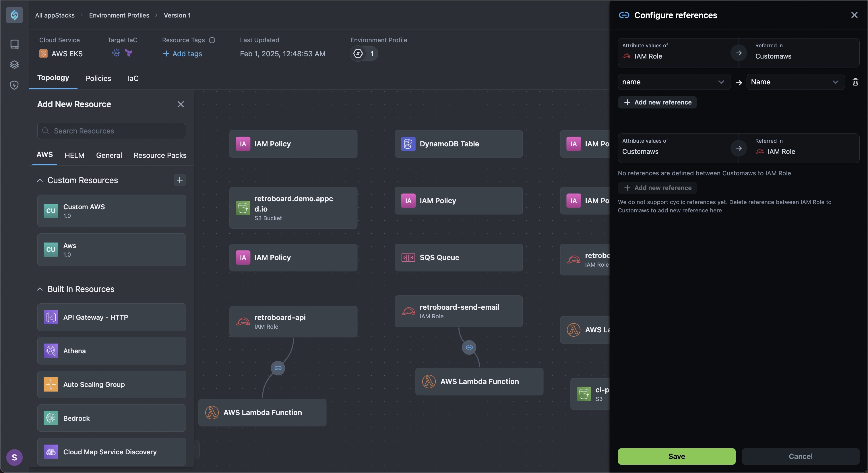
Task: Add new reference for IAM Role to Customaws
Action: (x=657, y=102)
